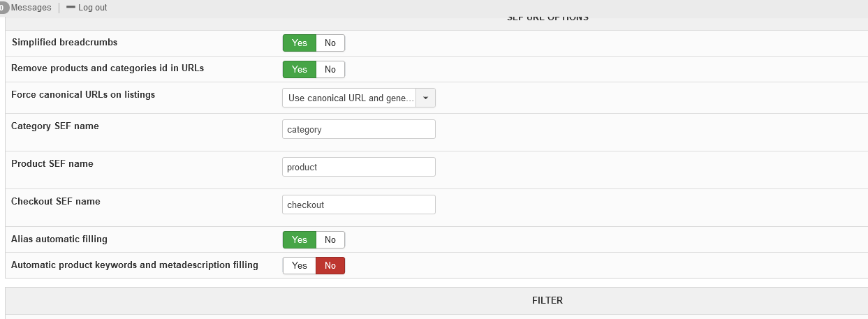The image size is (868, 319).
Task: Select No for automatic keywords metadescription filling
Action: pyautogui.click(x=330, y=266)
